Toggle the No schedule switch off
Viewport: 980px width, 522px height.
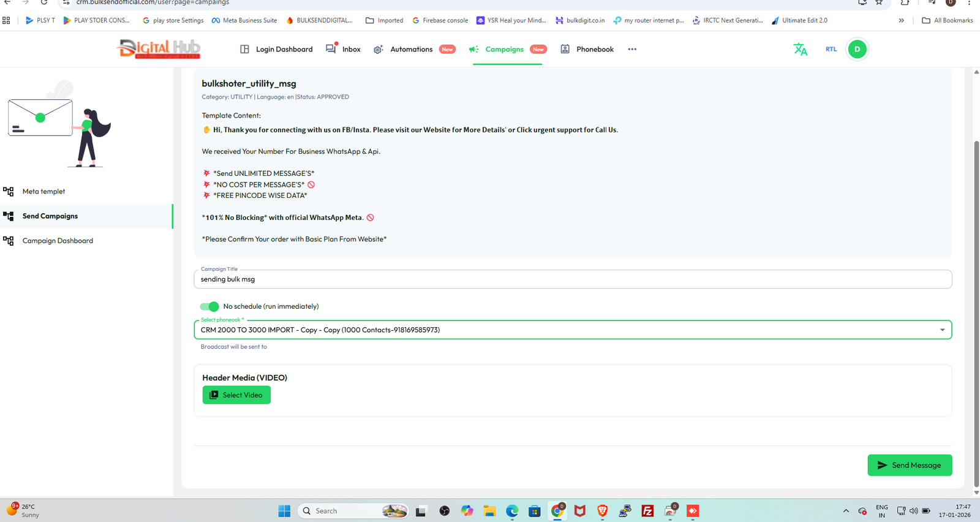(209, 306)
